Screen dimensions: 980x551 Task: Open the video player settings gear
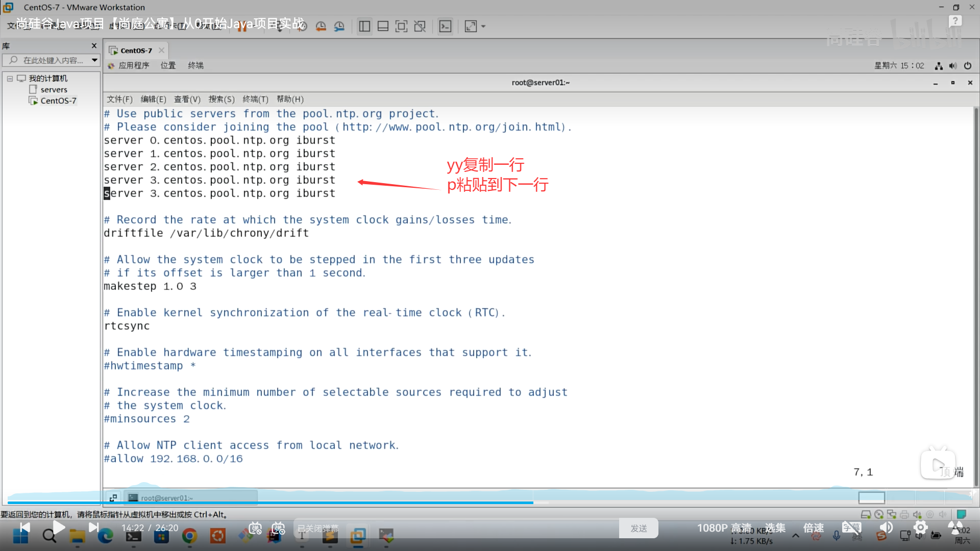click(920, 528)
